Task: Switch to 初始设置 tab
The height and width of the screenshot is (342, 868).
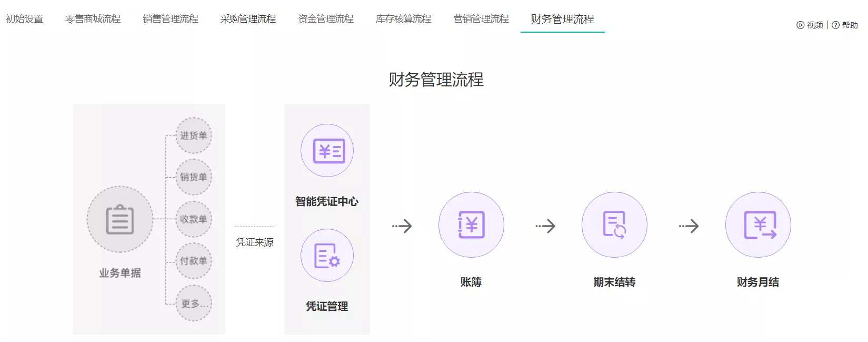Action: tap(24, 19)
